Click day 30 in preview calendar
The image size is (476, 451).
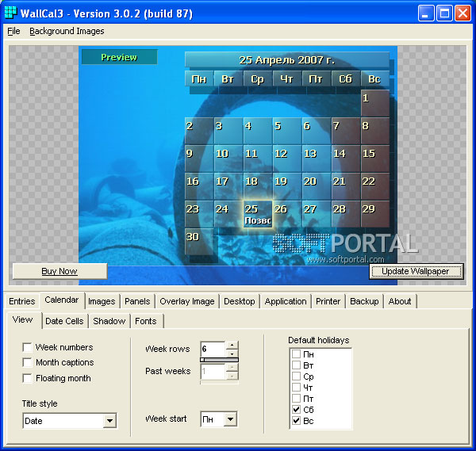tap(199, 242)
